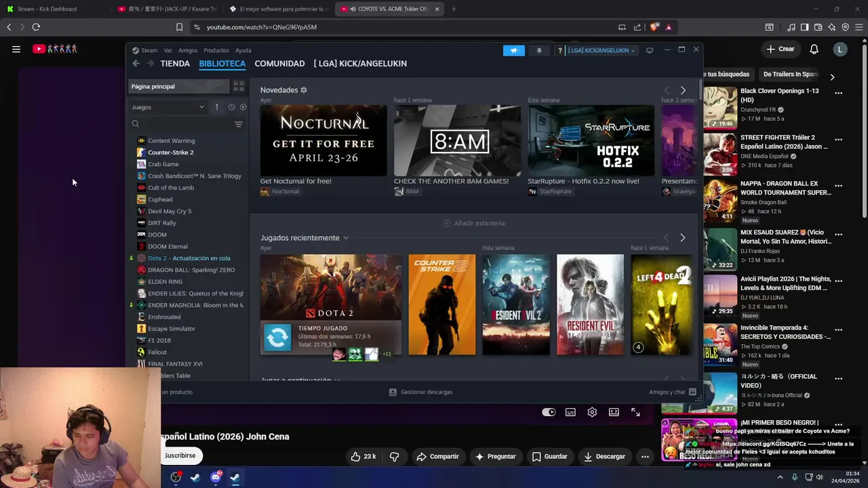The height and width of the screenshot is (488, 868).
Task: Click the library sort arrow icon
Action: [217, 107]
